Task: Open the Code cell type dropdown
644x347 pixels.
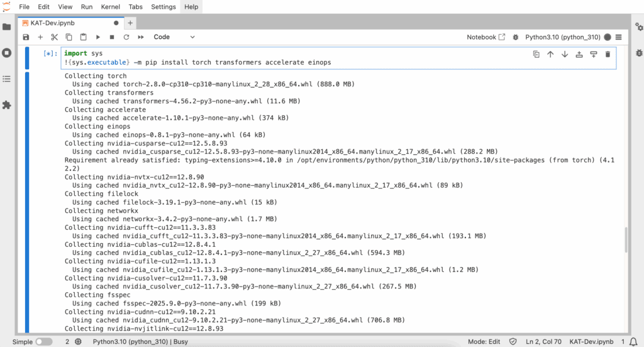Action: pos(170,37)
